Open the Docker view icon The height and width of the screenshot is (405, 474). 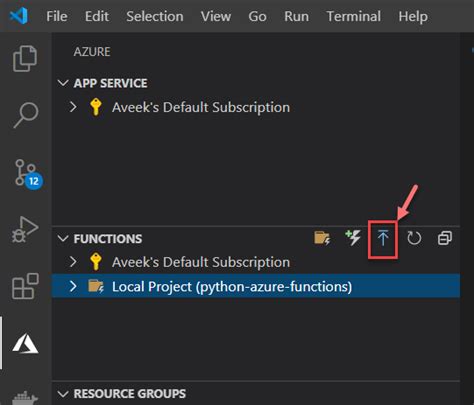[25, 398]
